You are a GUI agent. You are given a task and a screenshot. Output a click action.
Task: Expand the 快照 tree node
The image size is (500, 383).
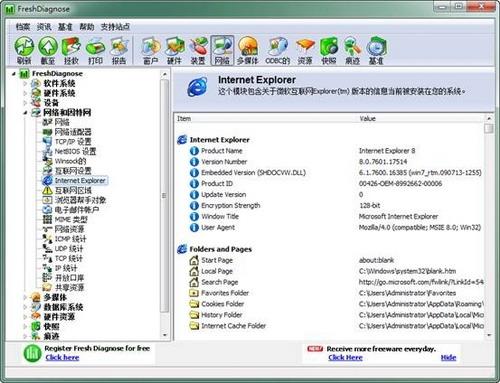[25, 326]
